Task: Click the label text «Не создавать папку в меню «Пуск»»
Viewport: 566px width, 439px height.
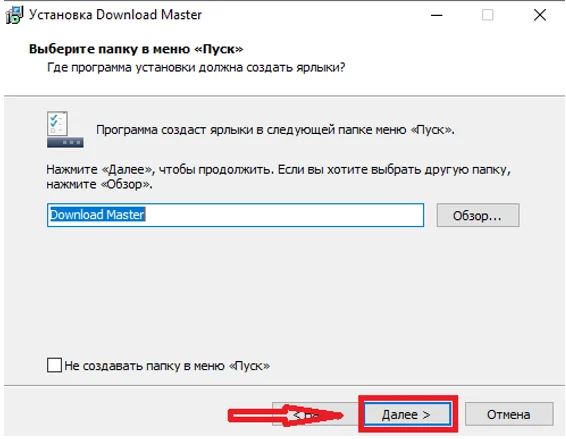Action: (167, 366)
